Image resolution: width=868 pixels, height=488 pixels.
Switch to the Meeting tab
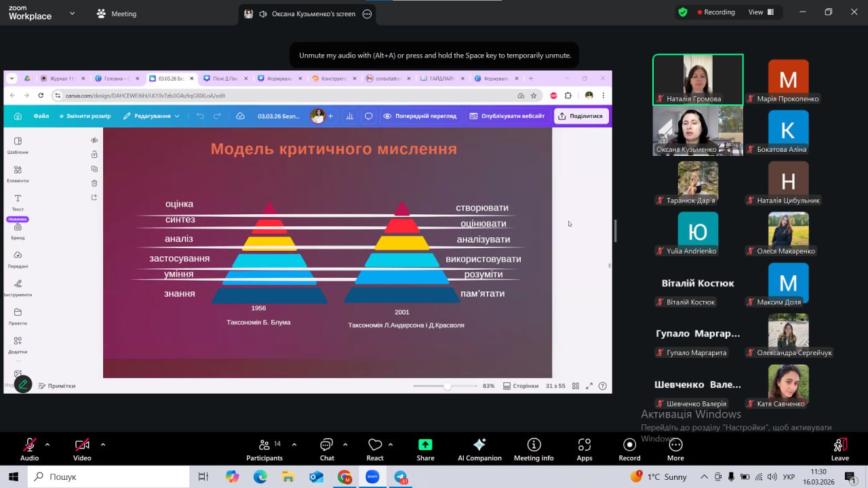point(117,14)
